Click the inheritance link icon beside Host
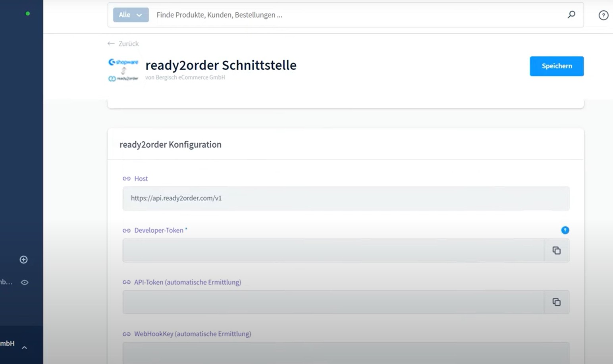 coord(127,179)
